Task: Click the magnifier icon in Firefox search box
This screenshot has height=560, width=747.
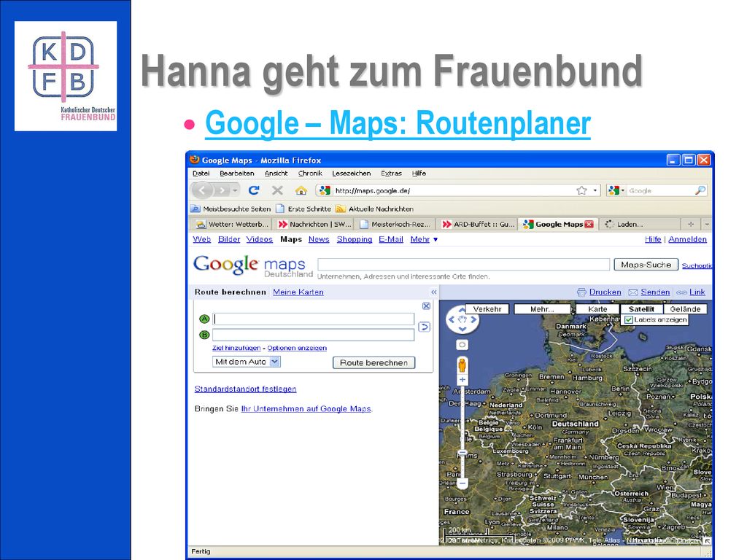Action: [x=700, y=190]
